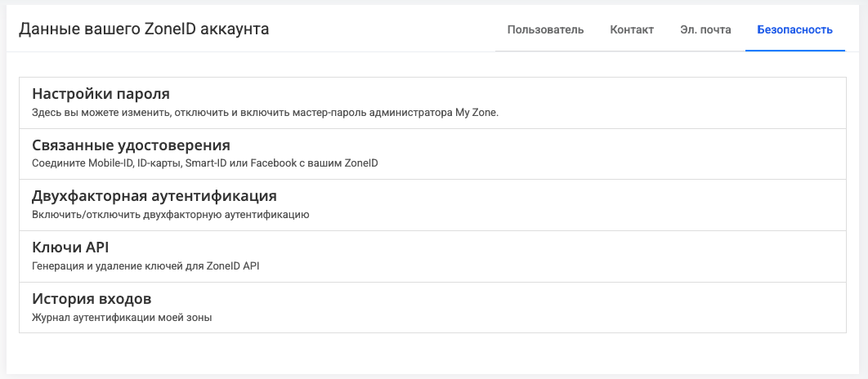Switch to the Пользователь tab
This screenshot has height=379, width=868.
click(x=545, y=30)
